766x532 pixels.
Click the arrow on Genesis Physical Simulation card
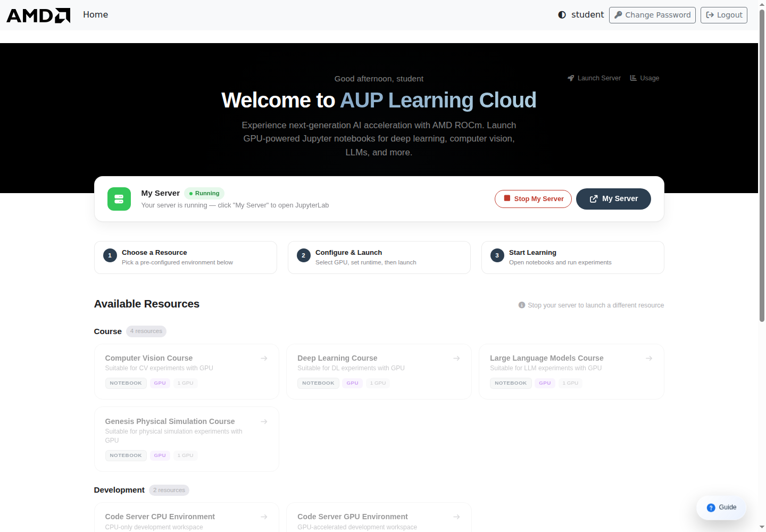[264, 422]
